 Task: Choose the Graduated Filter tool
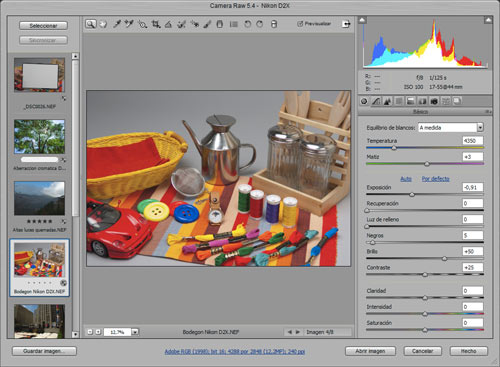220,24
